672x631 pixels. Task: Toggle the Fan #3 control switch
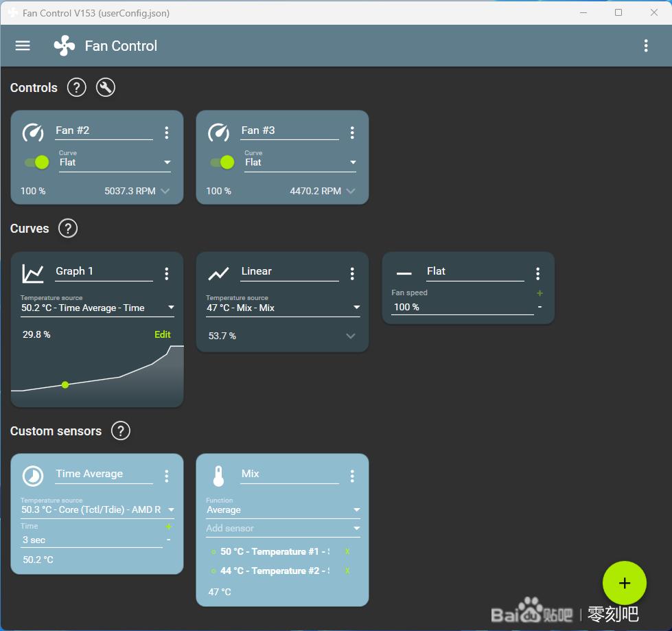tap(222, 163)
